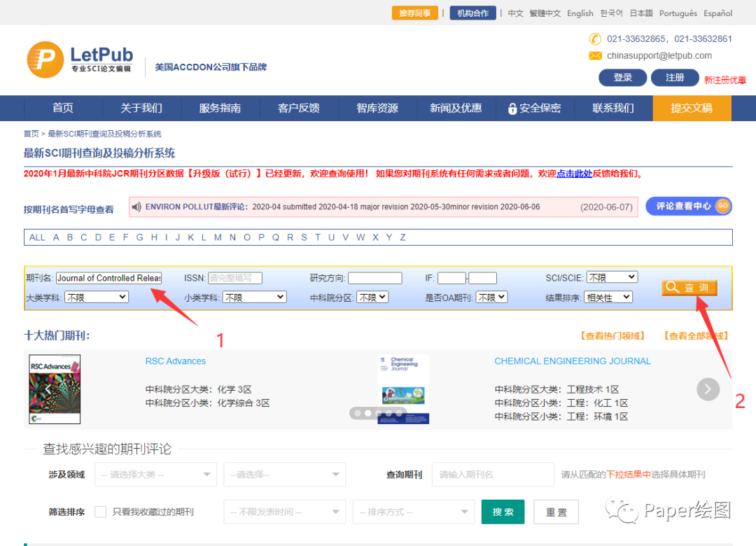Click the 首页 breadcrumb link

(x=31, y=134)
